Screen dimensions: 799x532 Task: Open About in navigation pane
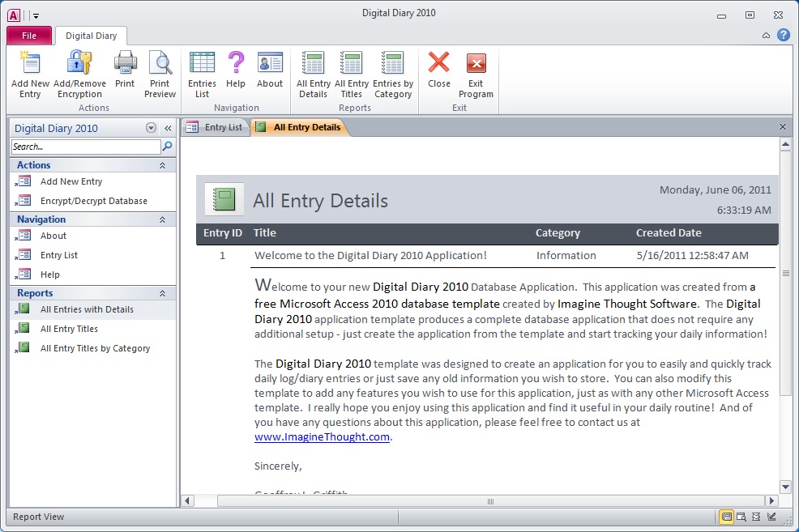pos(92,236)
